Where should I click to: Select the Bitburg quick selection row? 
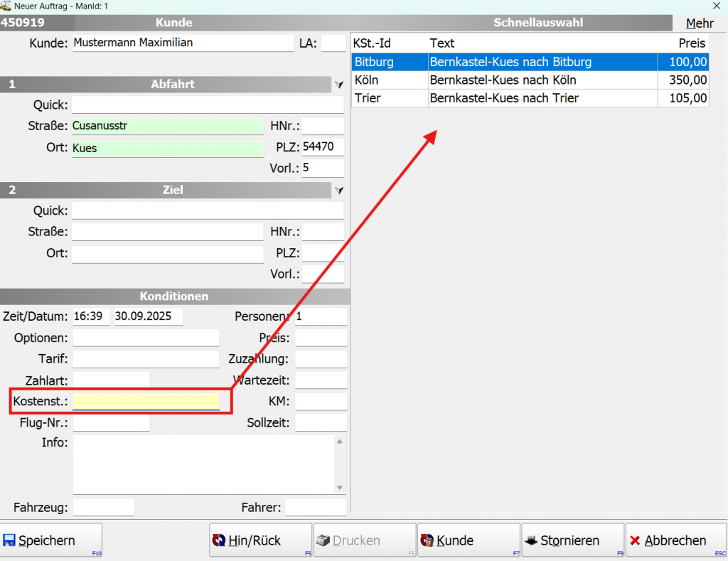[x=530, y=62]
